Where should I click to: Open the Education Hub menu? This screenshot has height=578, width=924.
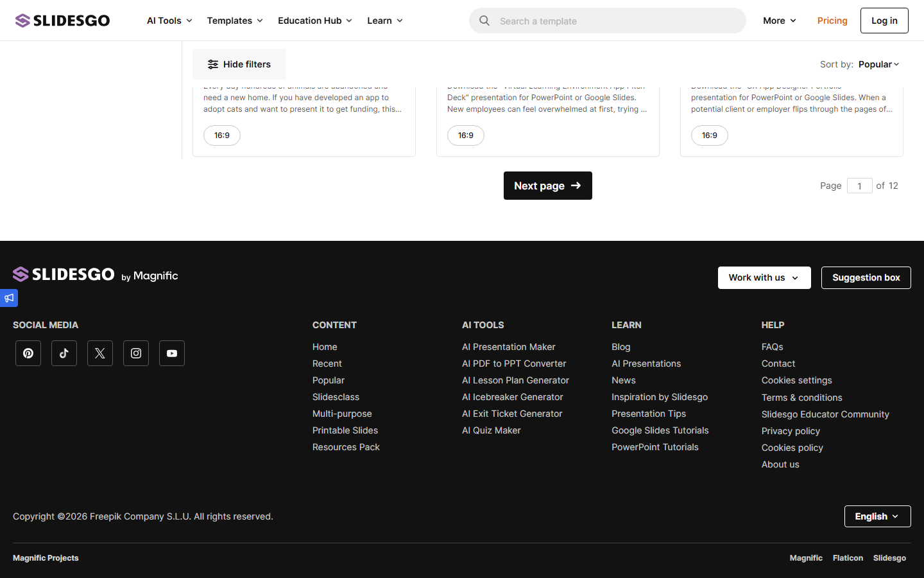tap(315, 21)
